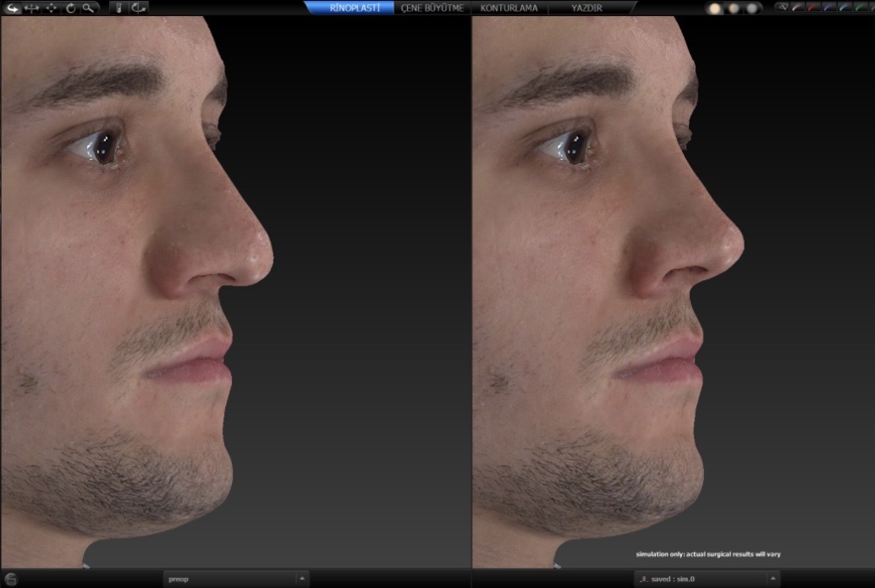Pick the red brush stroke swatch
The height and width of the screenshot is (588, 875).
814,8
